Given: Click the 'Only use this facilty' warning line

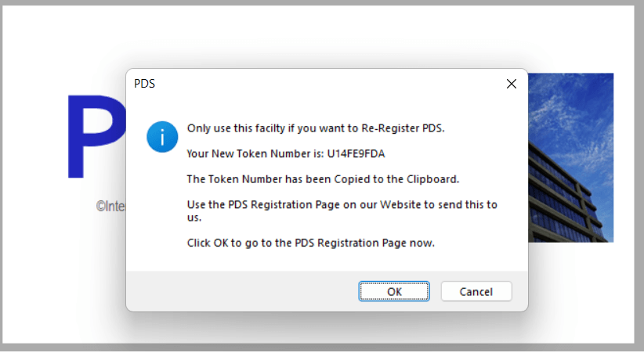Looking at the screenshot, I should pos(315,128).
